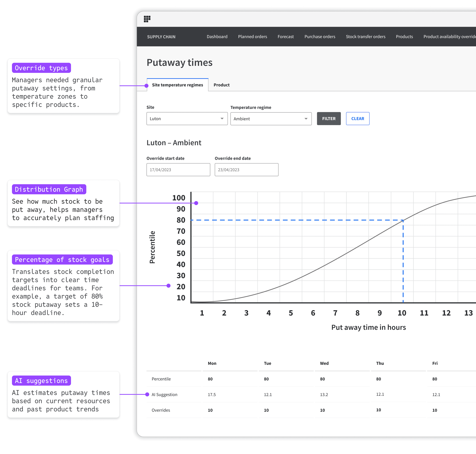Viewport: 476px width, 454px height.
Task: Click the CLEAR button
Action: click(357, 119)
